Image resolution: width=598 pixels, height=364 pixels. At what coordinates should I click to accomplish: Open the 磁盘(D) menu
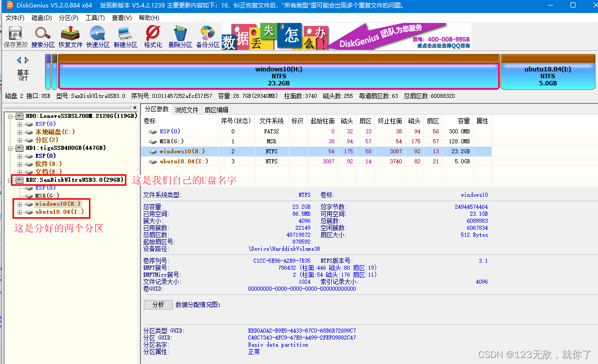tap(41, 18)
